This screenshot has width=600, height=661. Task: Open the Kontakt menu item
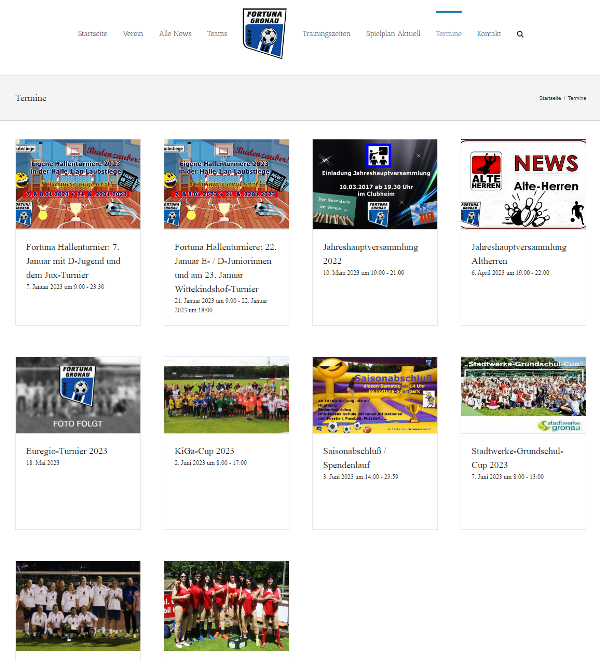click(x=489, y=33)
